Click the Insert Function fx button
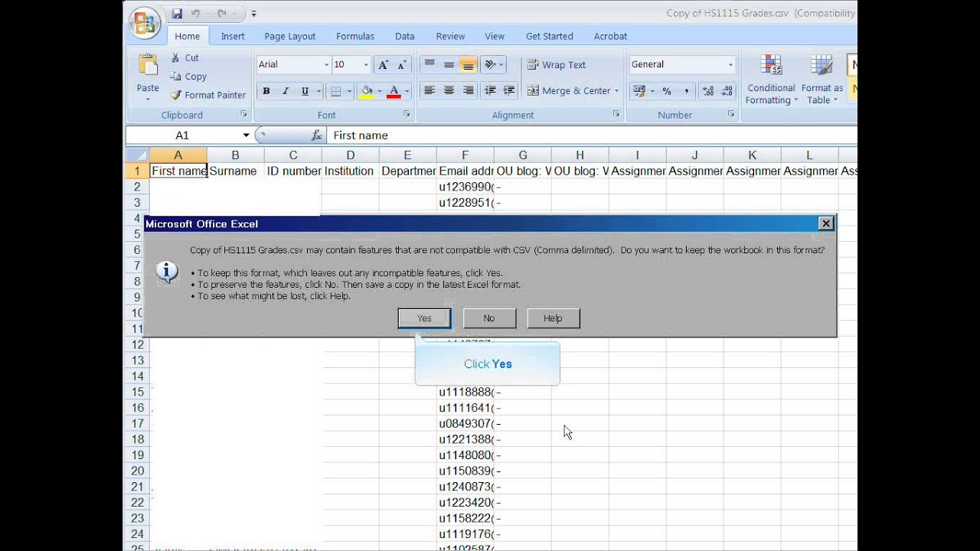The image size is (980, 551). (x=316, y=135)
